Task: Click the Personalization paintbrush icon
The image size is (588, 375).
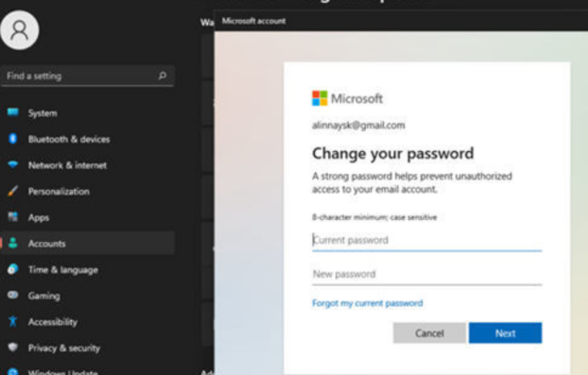Action: pos(12,191)
